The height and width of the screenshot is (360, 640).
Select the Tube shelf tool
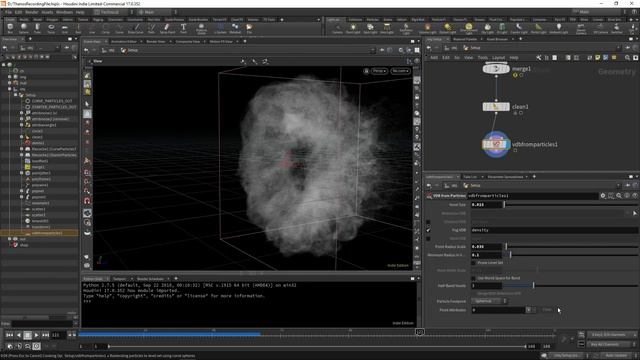point(37,28)
